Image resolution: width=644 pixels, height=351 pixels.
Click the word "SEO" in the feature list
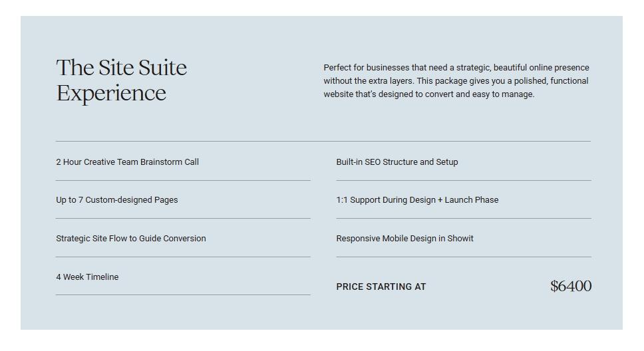click(373, 162)
